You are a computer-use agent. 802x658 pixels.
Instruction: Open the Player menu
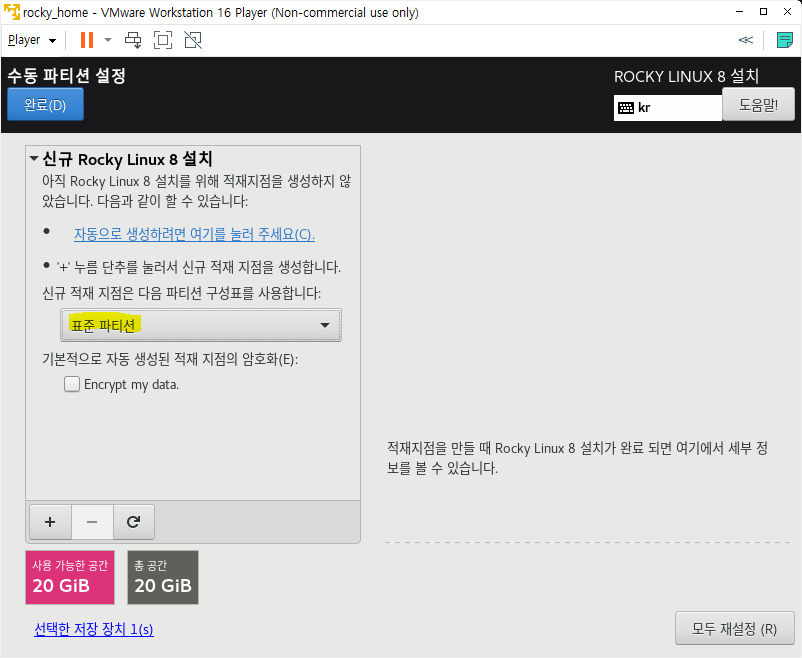32,40
